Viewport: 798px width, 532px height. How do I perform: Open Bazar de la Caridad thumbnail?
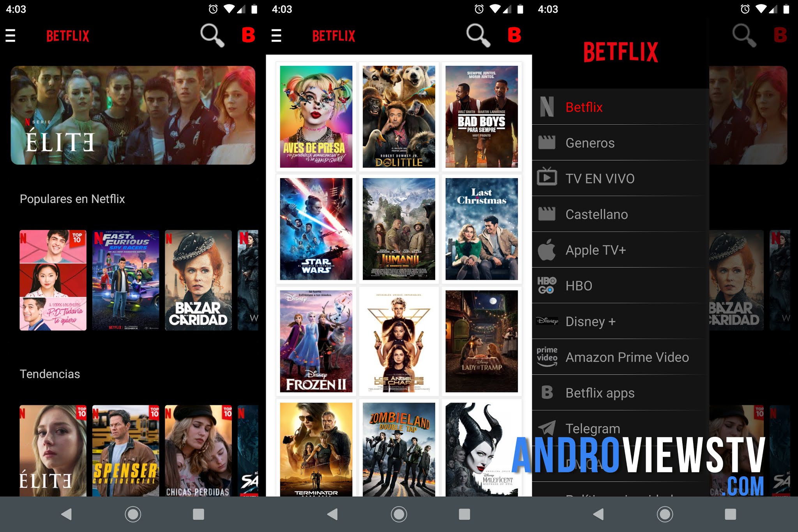pyautogui.click(x=198, y=280)
